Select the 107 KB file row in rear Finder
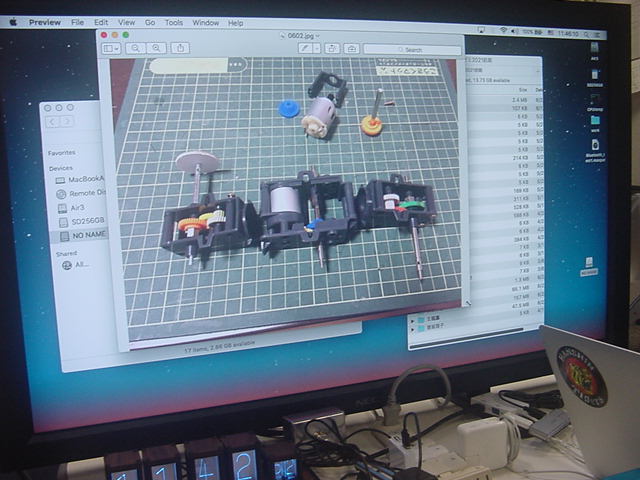 pos(505,108)
